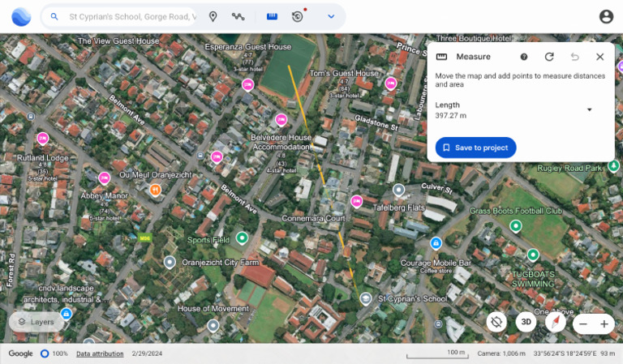The width and height of the screenshot is (623, 364).
Task: Open the Google account avatar
Action: pos(606,17)
